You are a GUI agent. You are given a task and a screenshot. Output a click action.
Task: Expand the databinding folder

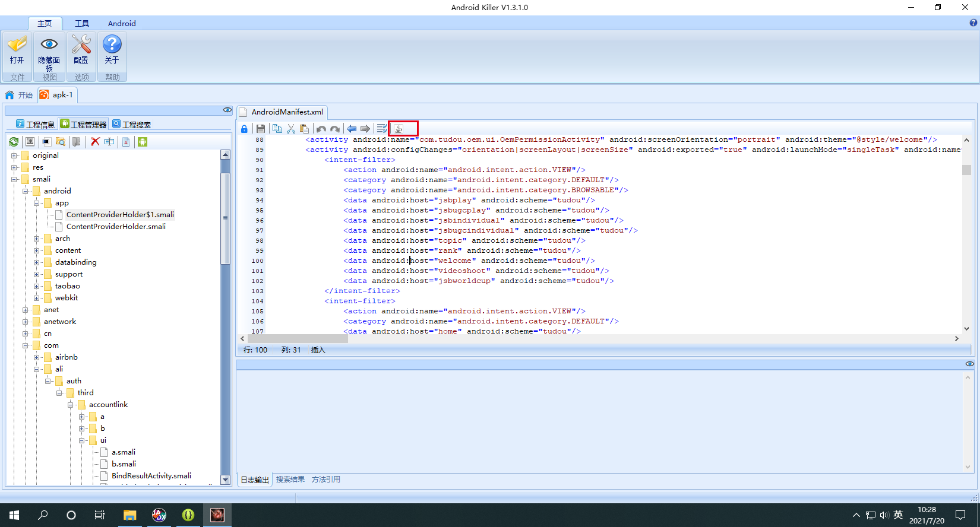36,262
